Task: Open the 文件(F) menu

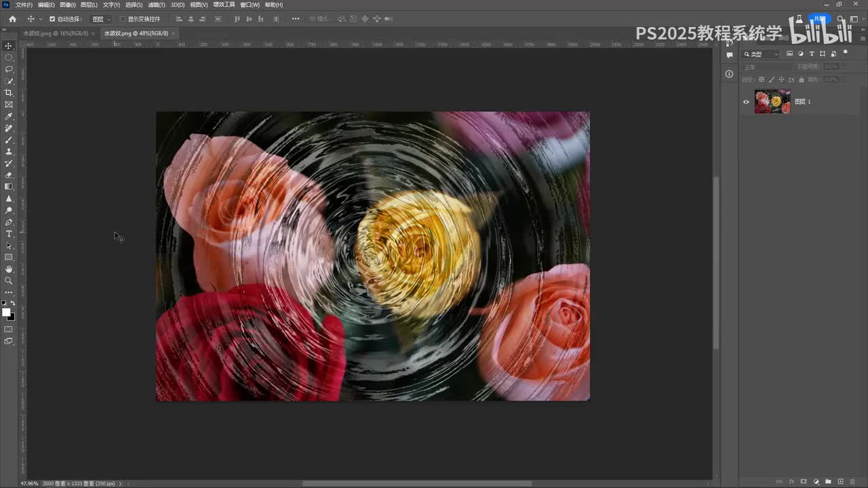Action: [24, 5]
